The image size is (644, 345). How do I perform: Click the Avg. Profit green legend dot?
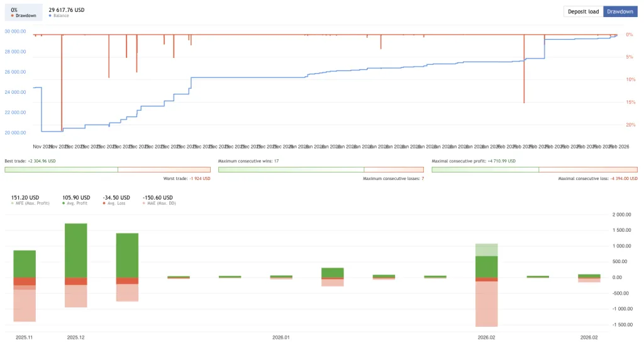point(64,203)
